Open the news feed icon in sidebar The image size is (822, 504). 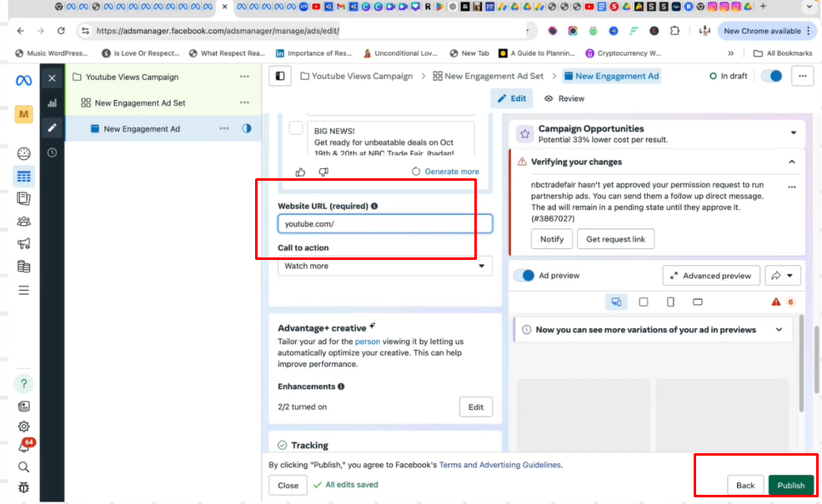point(23,406)
